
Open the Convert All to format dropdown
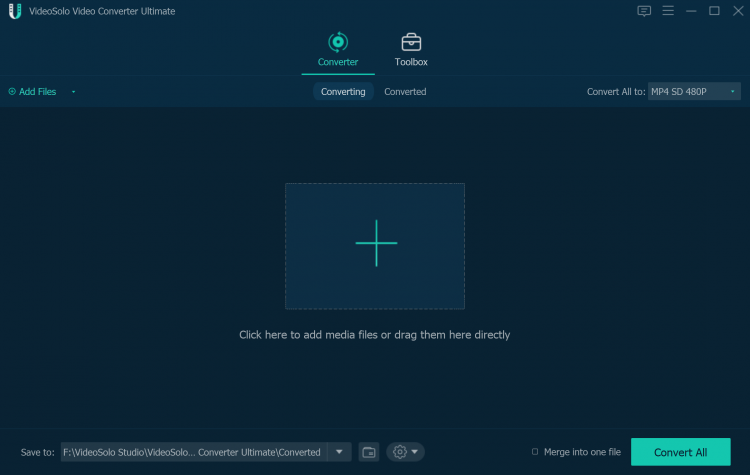point(694,91)
